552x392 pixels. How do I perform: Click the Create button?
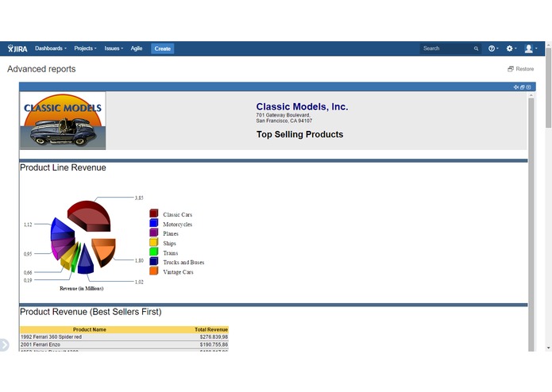(162, 48)
